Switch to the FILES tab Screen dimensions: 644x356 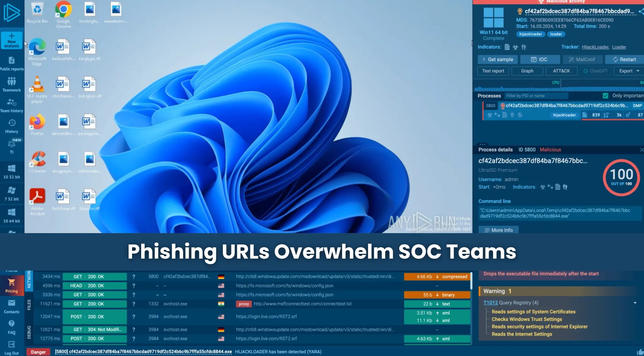29,305
